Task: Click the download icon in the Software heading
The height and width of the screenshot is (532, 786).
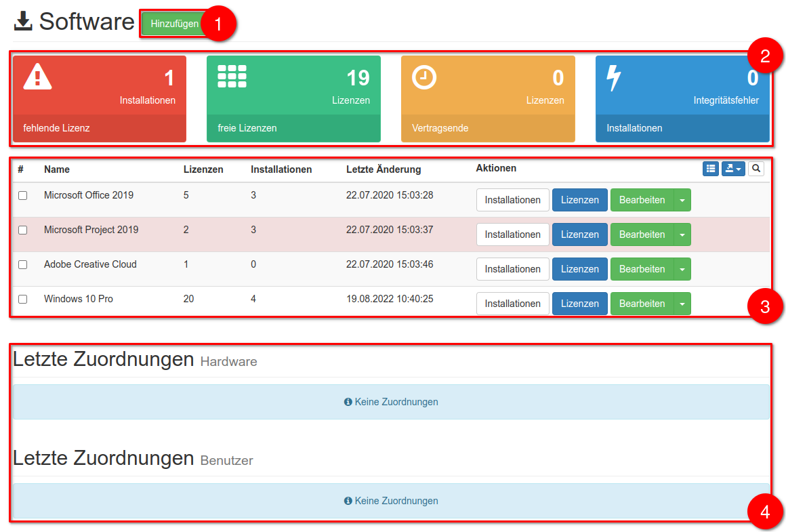Action: point(22,22)
